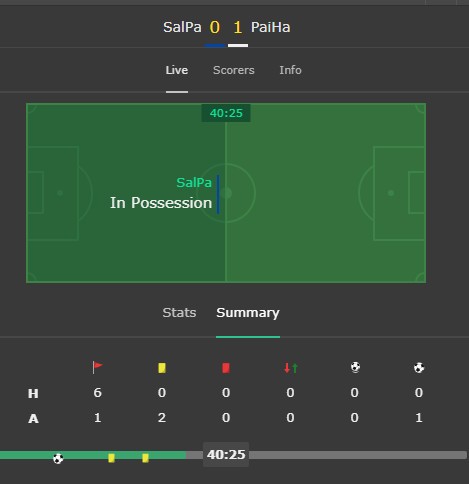The height and width of the screenshot is (484, 469).
Task: Switch to the Scorers tab
Action: 234,70
